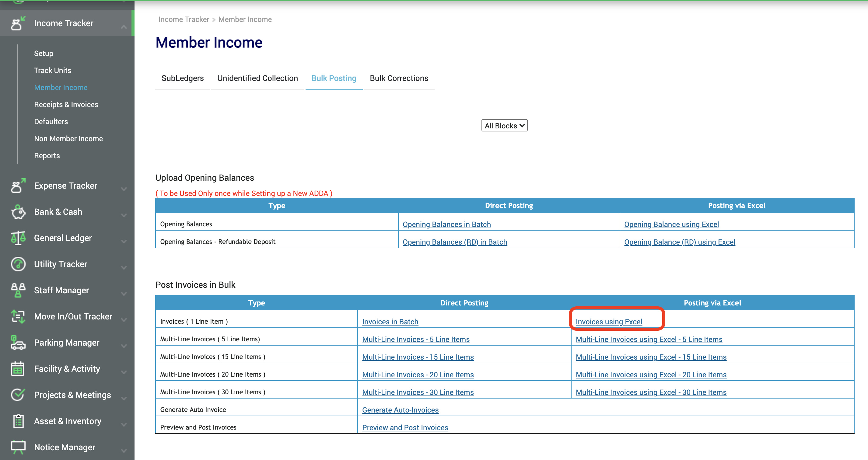Click the 'Opening Balances - Refundable Deposit' cell
This screenshot has width=868, height=460.
click(x=277, y=239)
